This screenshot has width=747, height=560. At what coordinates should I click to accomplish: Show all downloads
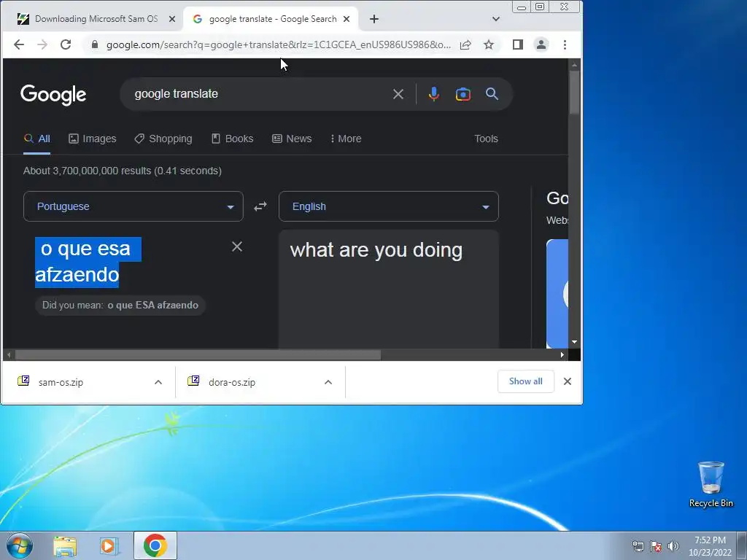tap(525, 381)
